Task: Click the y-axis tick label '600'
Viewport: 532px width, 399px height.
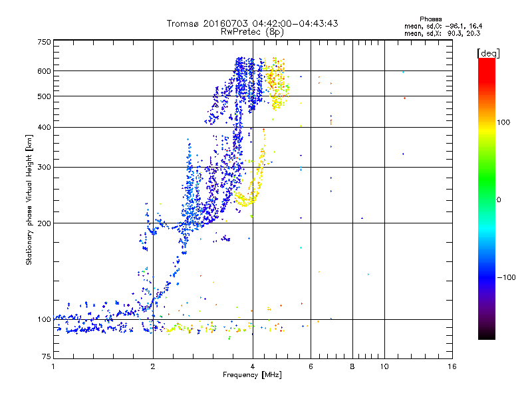Action: tap(44, 71)
